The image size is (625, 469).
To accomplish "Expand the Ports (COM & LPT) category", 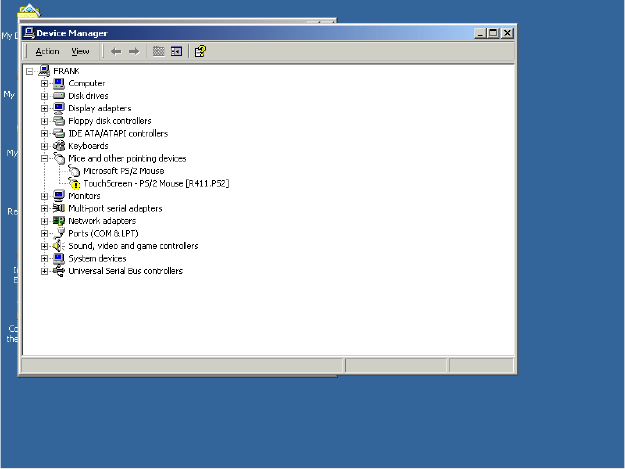I will (x=44, y=234).
